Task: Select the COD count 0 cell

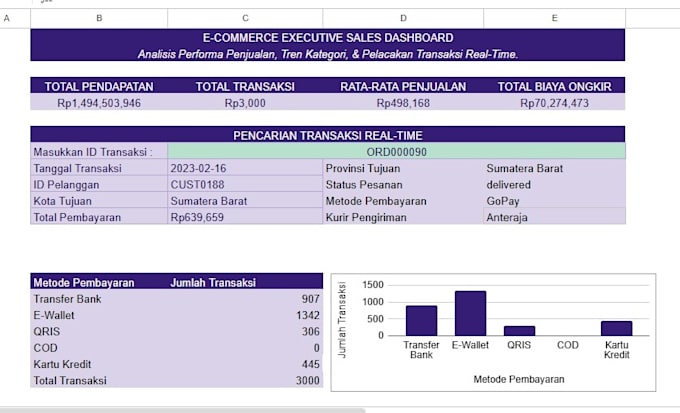Action: [x=245, y=348]
